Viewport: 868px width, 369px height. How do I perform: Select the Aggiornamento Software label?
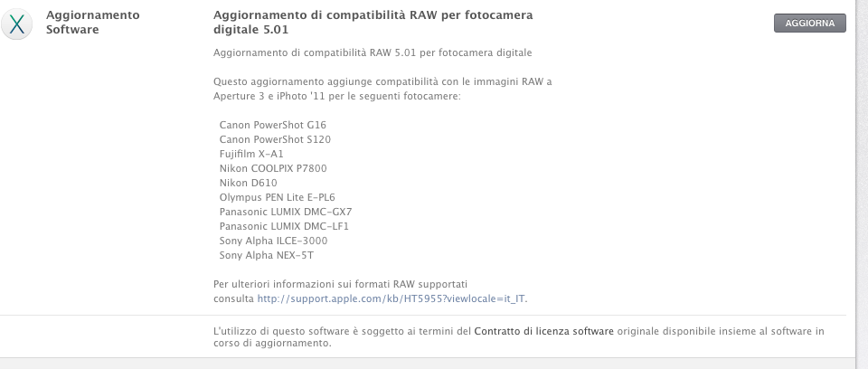(x=92, y=23)
